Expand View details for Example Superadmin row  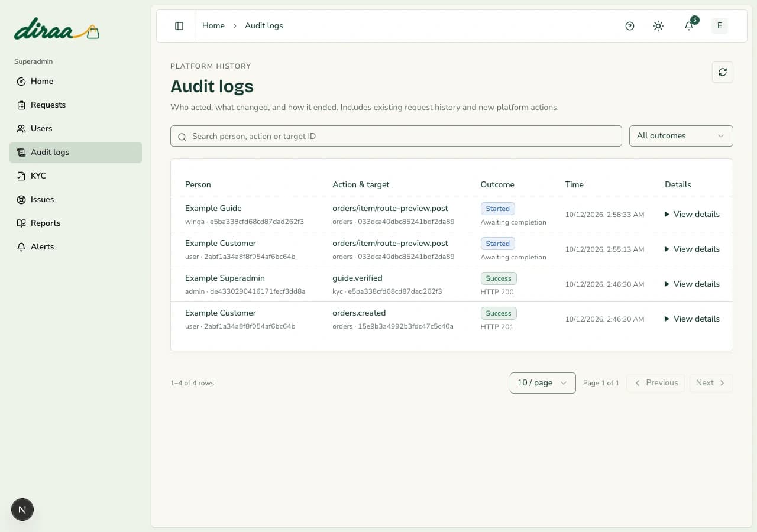[692, 284]
